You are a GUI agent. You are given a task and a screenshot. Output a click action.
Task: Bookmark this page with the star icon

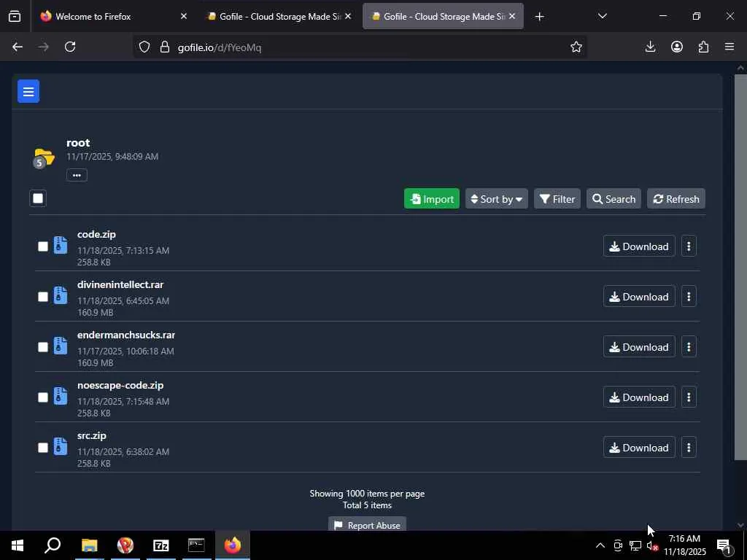[576, 47]
